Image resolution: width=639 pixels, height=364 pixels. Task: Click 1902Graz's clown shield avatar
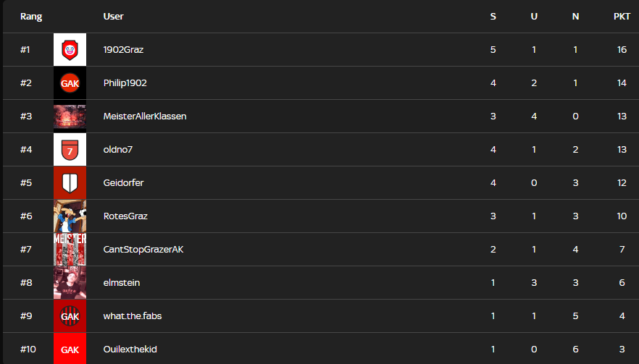[70, 50]
